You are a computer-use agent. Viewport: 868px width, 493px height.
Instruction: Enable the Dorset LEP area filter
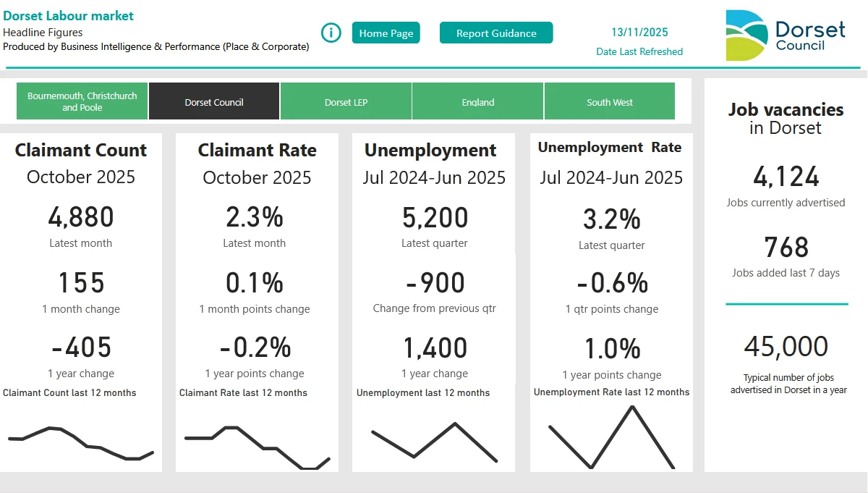click(346, 101)
